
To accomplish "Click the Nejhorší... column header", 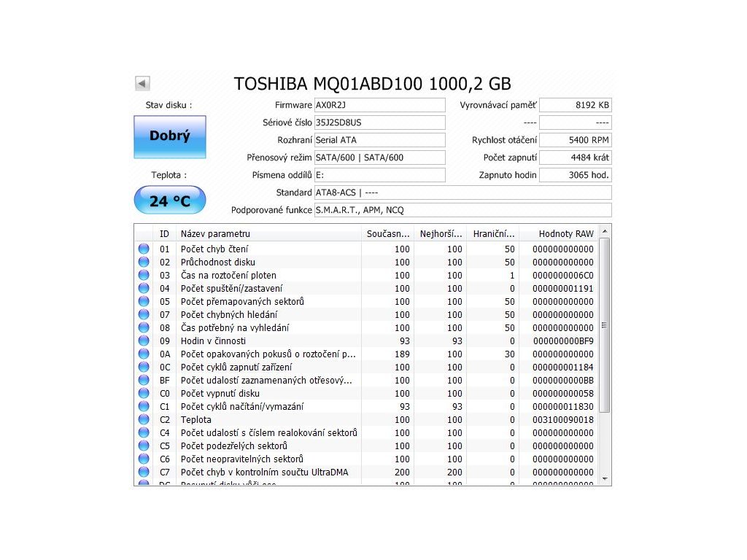I will (x=441, y=234).
